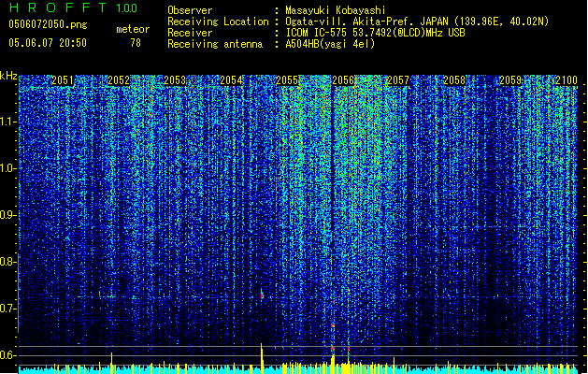
Task: Click the time marker 2059
Action: [510, 80]
